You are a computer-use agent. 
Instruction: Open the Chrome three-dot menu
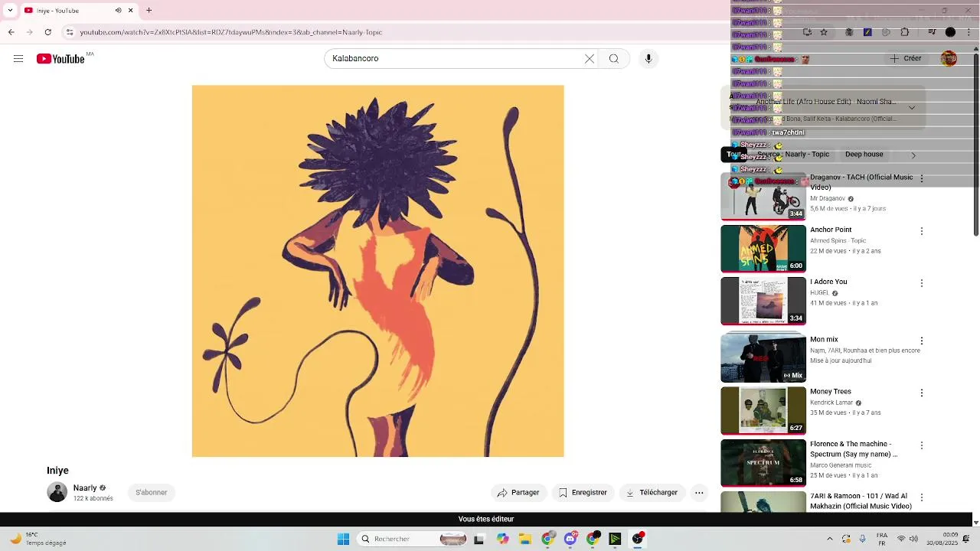pyautogui.click(x=969, y=32)
